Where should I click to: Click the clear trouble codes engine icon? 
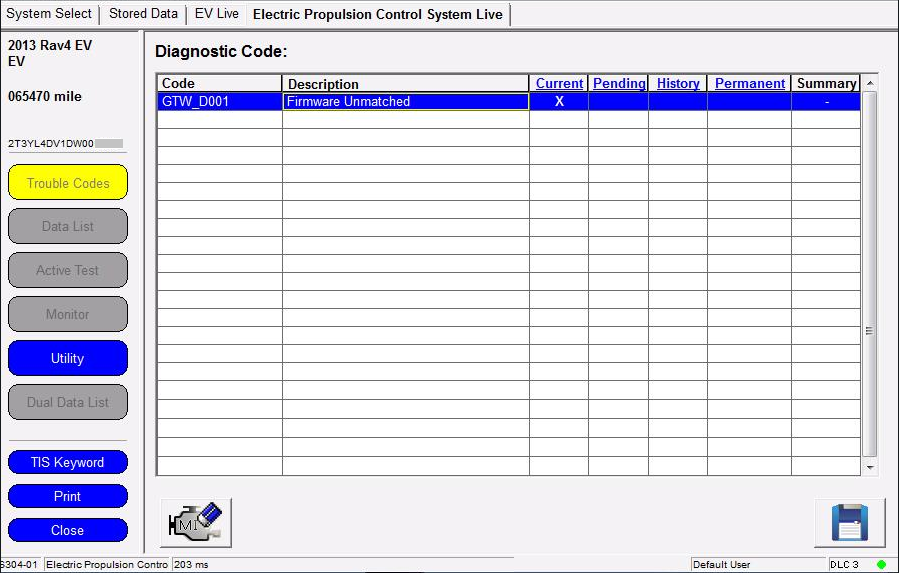point(195,522)
